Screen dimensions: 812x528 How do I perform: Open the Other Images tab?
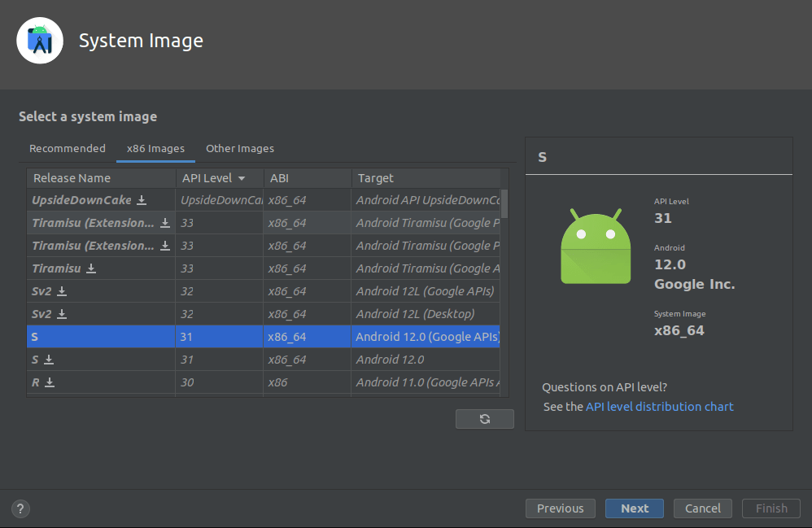pyautogui.click(x=240, y=149)
